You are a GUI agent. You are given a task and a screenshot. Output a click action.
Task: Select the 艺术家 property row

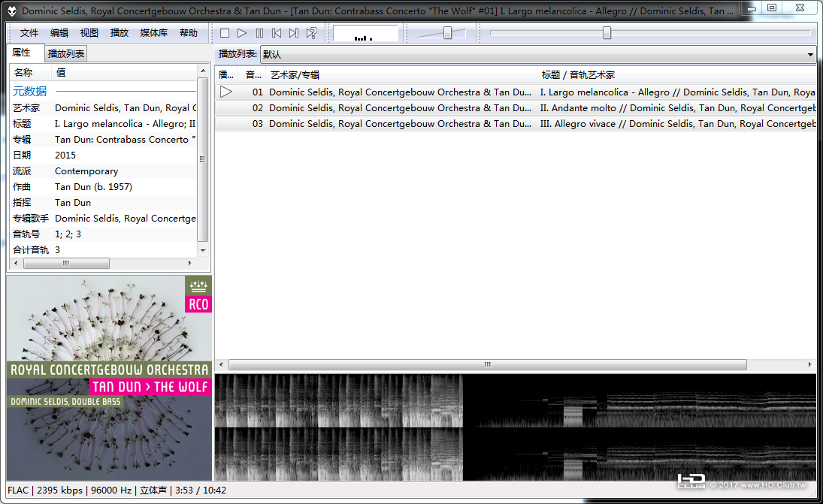click(104, 108)
